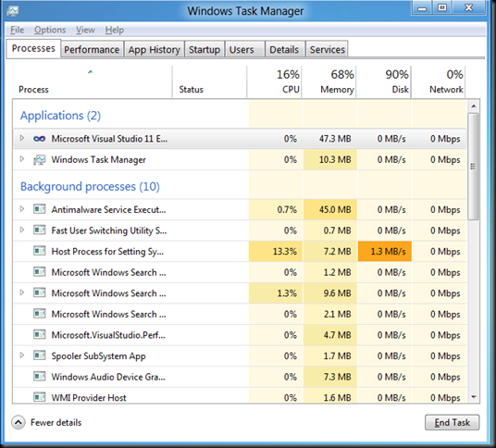The width and height of the screenshot is (496, 448).
Task: Click the icon of Microsoft Windows Search using 2.1 MB
Action: pyautogui.click(x=40, y=314)
